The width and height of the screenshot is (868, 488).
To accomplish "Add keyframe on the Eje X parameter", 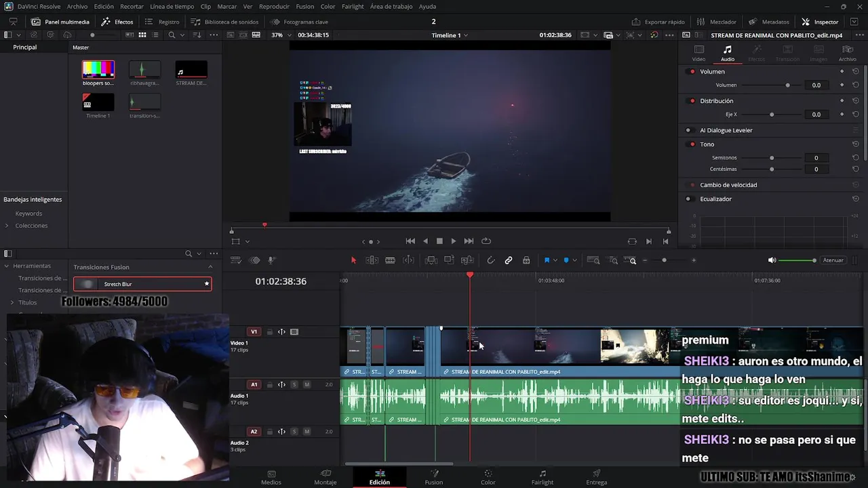I will (842, 115).
